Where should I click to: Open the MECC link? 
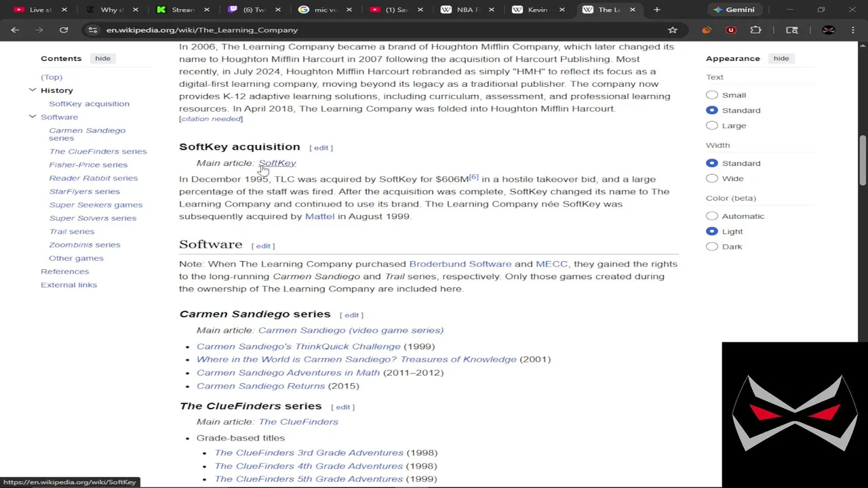click(x=551, y=264)
